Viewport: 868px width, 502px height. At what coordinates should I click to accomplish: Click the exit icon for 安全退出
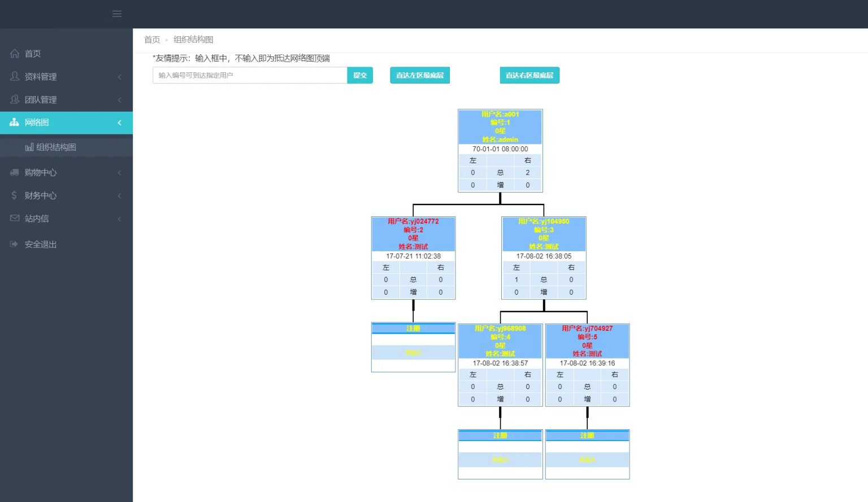pos(15,245)
